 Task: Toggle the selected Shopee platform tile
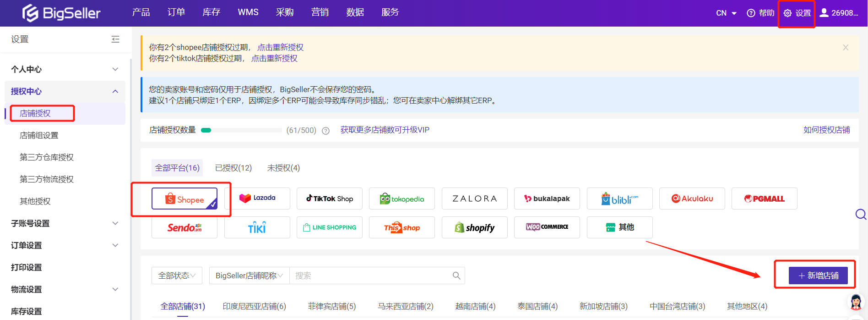tap(184, 199)
